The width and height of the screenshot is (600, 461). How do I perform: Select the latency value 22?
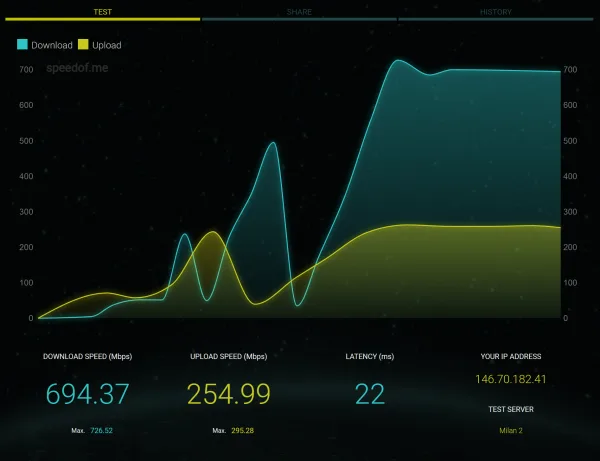pos(370,394)
